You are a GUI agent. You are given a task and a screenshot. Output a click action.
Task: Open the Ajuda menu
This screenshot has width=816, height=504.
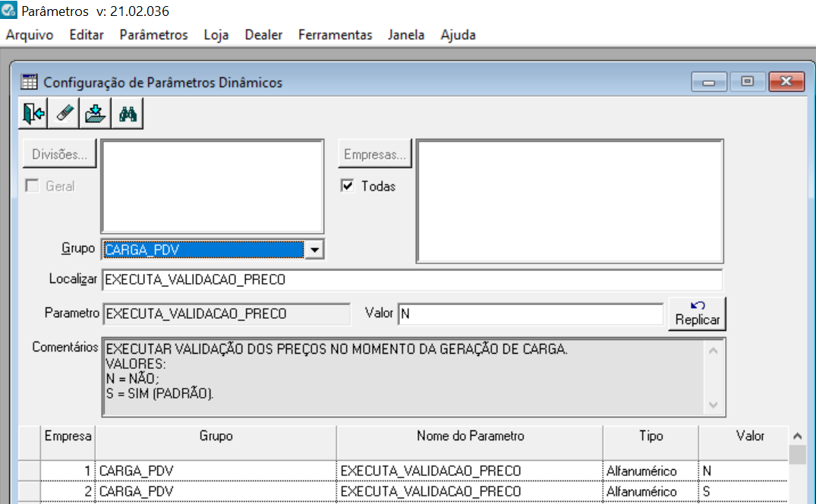pos(458,35)
